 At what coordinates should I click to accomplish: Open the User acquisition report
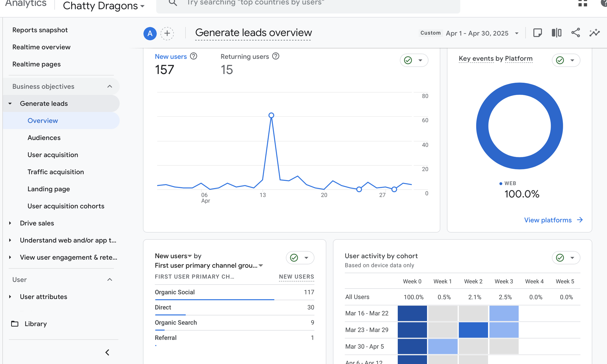coord(53,155)
